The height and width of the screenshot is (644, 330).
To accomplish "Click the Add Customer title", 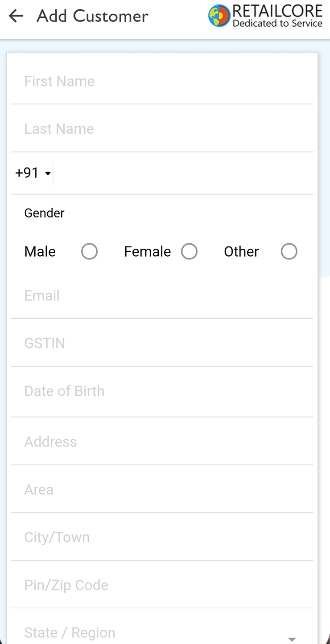I will (92, 16).
